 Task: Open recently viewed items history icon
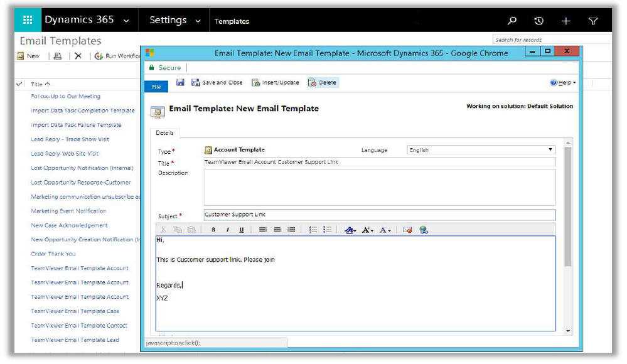[x=539, y=21]
